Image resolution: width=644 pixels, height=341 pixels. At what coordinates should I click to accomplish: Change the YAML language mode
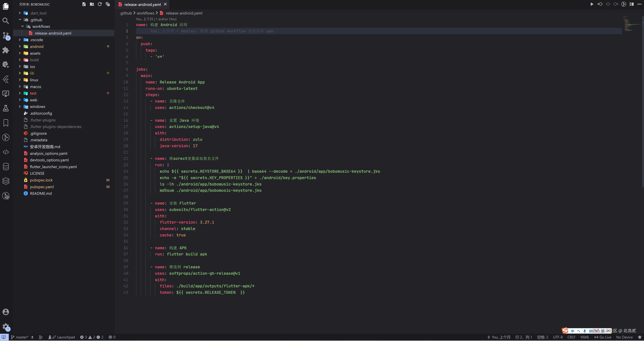[x=584, y=337]
